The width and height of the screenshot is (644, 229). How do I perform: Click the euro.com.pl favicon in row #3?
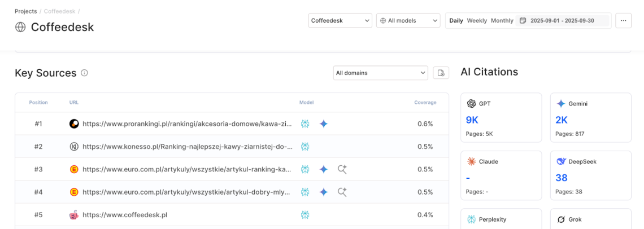pos(74,169)
